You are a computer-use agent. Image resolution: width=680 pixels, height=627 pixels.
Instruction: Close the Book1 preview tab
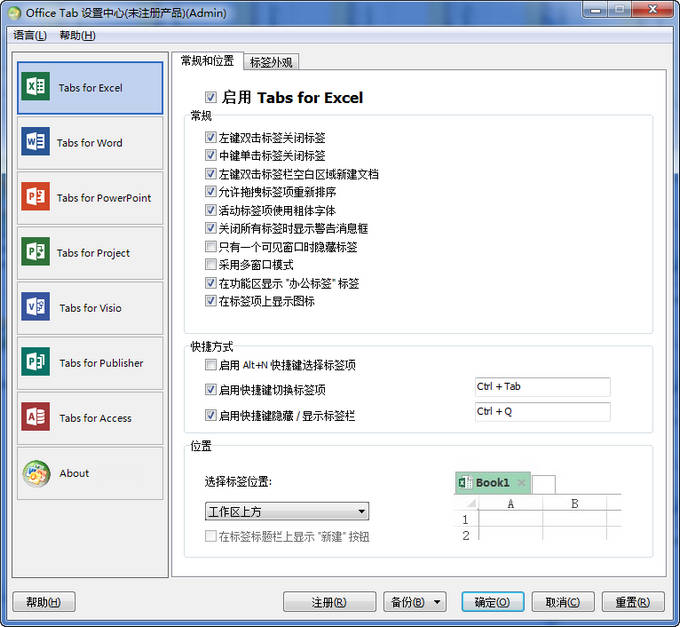(x=521, y=483)
